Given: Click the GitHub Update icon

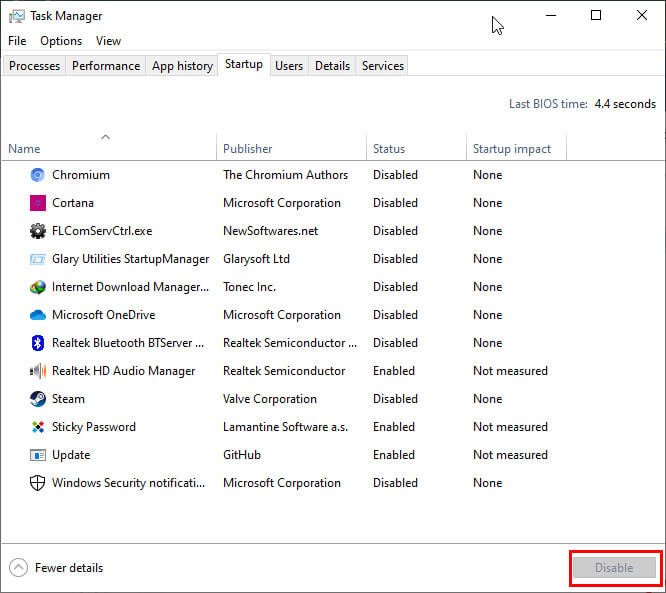Looking at the screenshot, I should click(37, 455).
